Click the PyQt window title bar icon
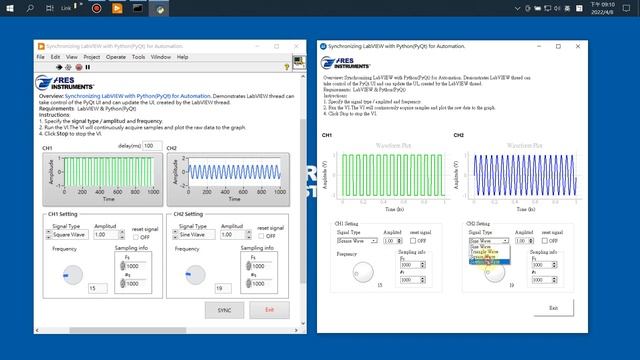 coord(323,46)
